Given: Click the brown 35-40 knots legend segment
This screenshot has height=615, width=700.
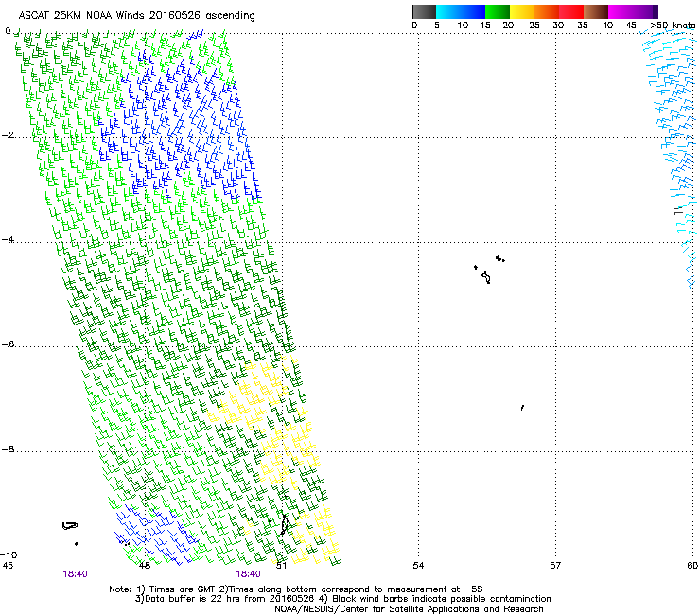Looking at the screenshot, I should point(596,11).
